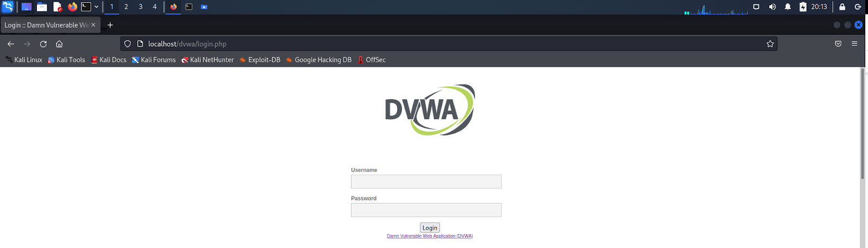Switch to workspace 1
This screenshot has height=248, width=868.
[x=112, y=7]
